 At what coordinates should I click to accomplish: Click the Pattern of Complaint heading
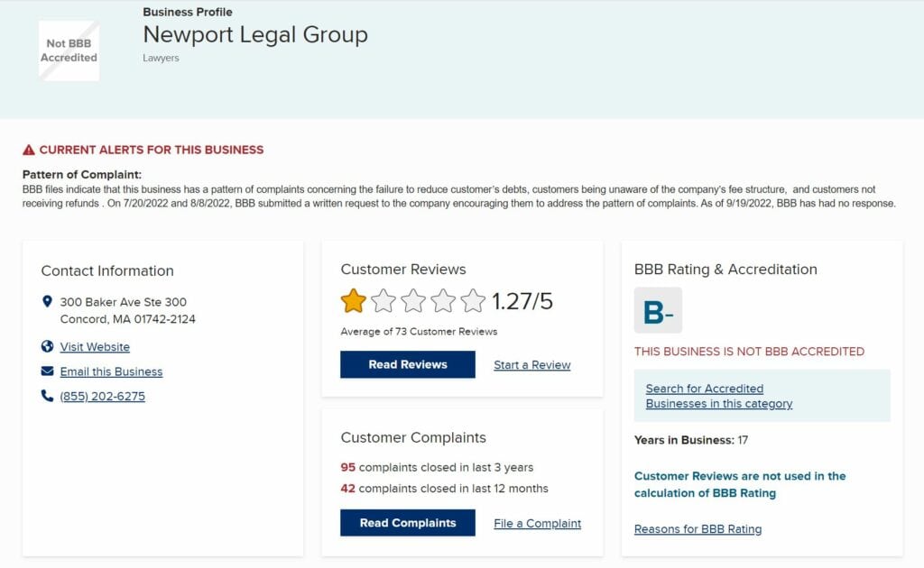coord(82,175)
